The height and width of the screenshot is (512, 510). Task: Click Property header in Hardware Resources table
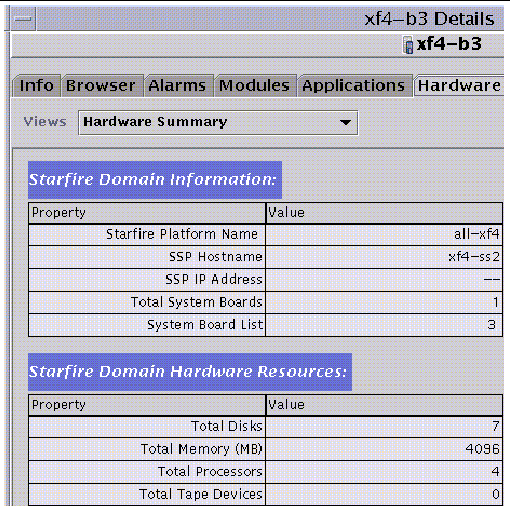[x=147, y=405]
